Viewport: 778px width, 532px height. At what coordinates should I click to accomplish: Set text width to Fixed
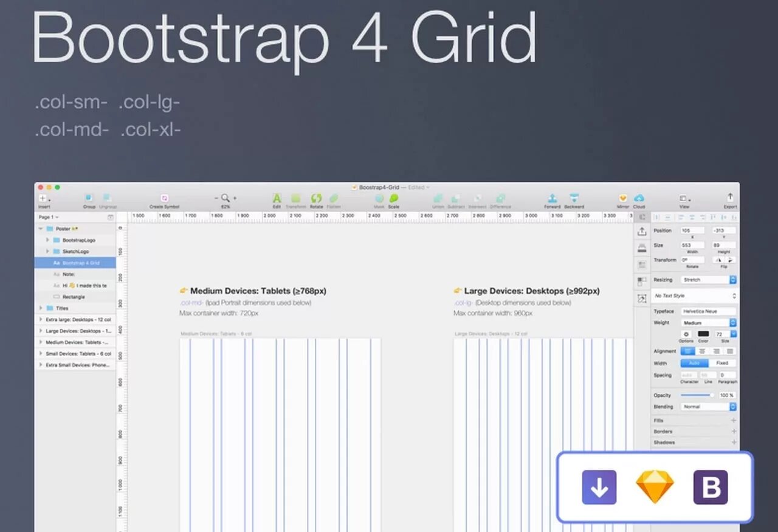coord(723,363)
